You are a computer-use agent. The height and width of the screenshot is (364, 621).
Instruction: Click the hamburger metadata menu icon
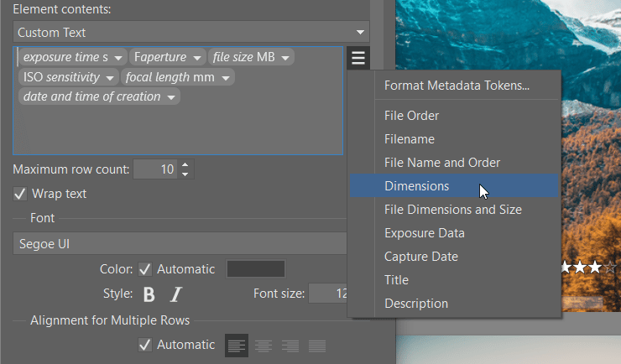point(358,58)
